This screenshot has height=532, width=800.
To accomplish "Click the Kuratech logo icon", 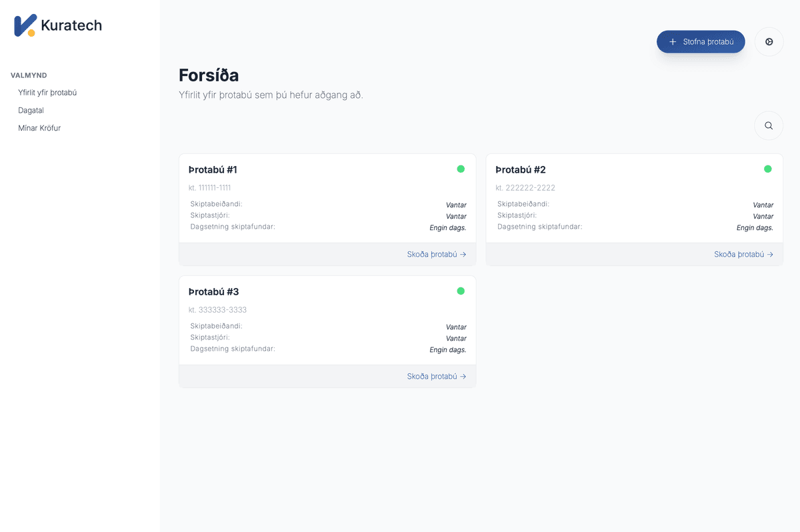I will coord(25,25).
